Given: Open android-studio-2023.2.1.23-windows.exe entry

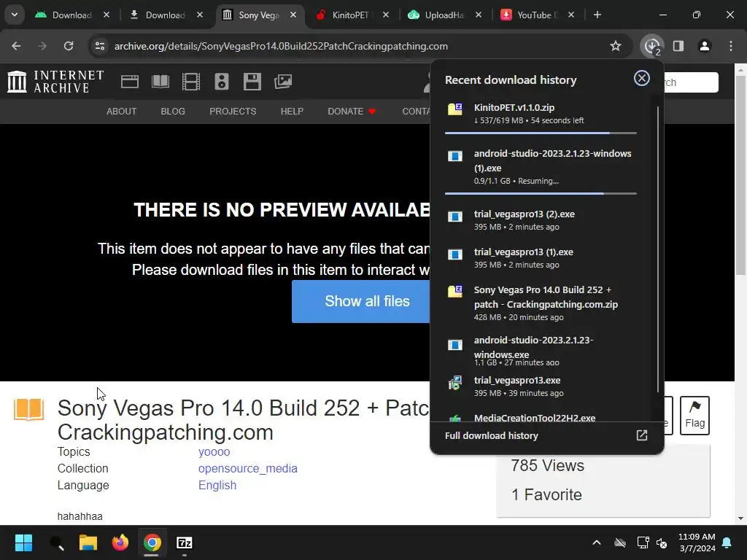Looking at the screenshot, I should tap(541, 351).
